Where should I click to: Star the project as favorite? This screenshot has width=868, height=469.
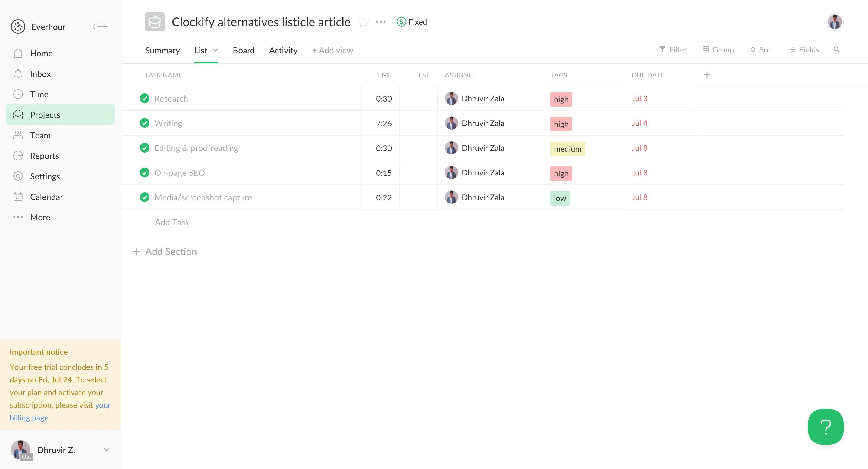[x=363, y=22]
